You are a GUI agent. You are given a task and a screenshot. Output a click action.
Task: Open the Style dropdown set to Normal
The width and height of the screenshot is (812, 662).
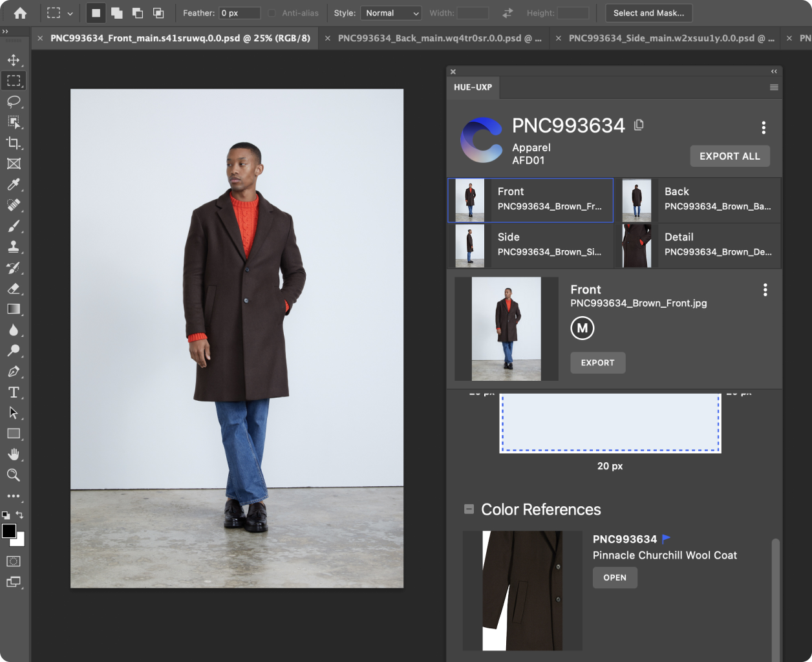(390, 13)
